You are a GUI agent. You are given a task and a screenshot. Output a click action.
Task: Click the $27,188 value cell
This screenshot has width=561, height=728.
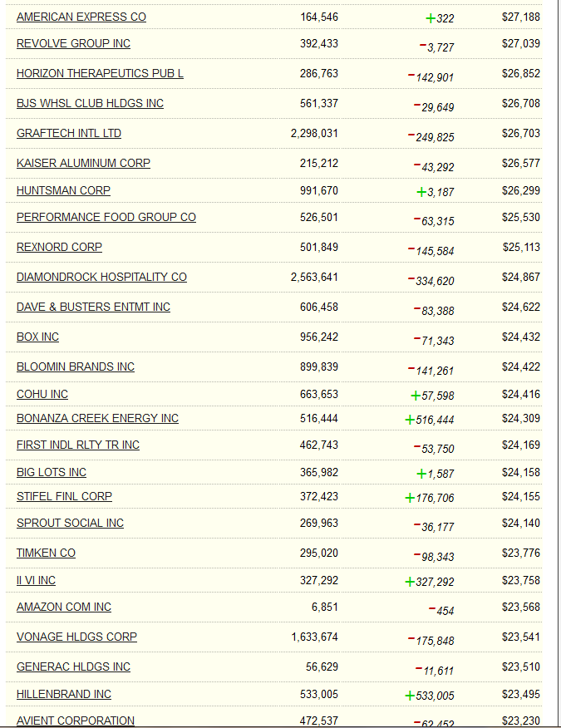tap(521, 17)
